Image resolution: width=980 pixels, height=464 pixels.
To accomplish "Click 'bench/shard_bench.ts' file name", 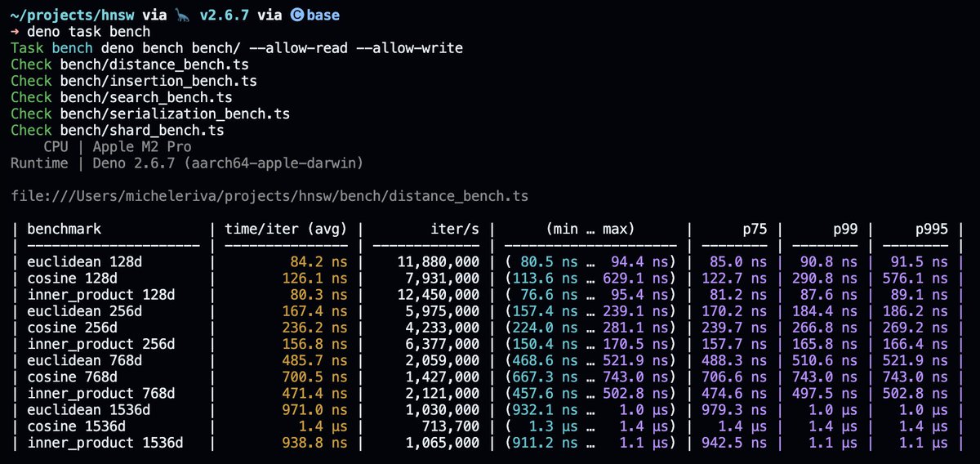I will tap(142, 130).
